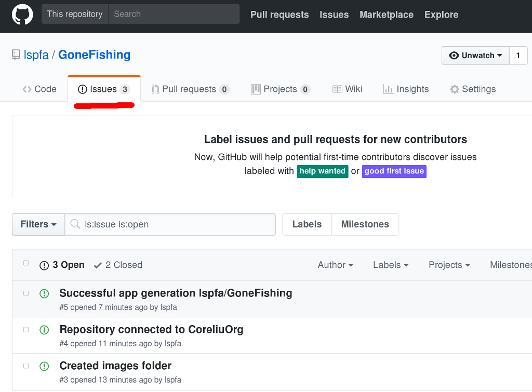Open the Milestones filter dropdown in the issue list header

511,265
